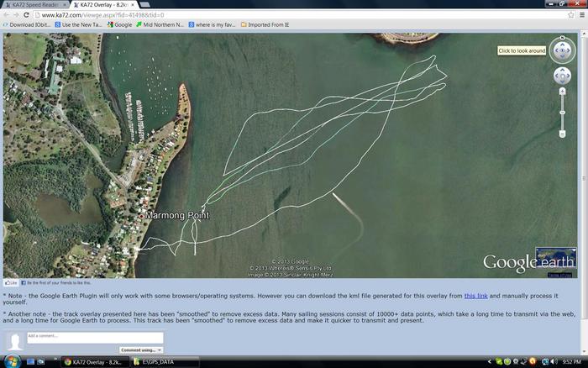The image size is (588, 368).
Task: Click the browser back arrow
Action: tap(7, 14)
